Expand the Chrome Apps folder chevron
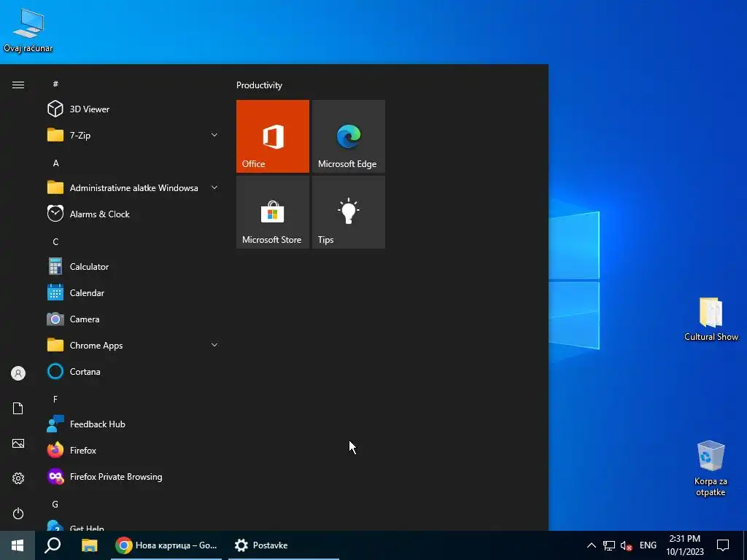747x560 pixels. coord(214,345)
